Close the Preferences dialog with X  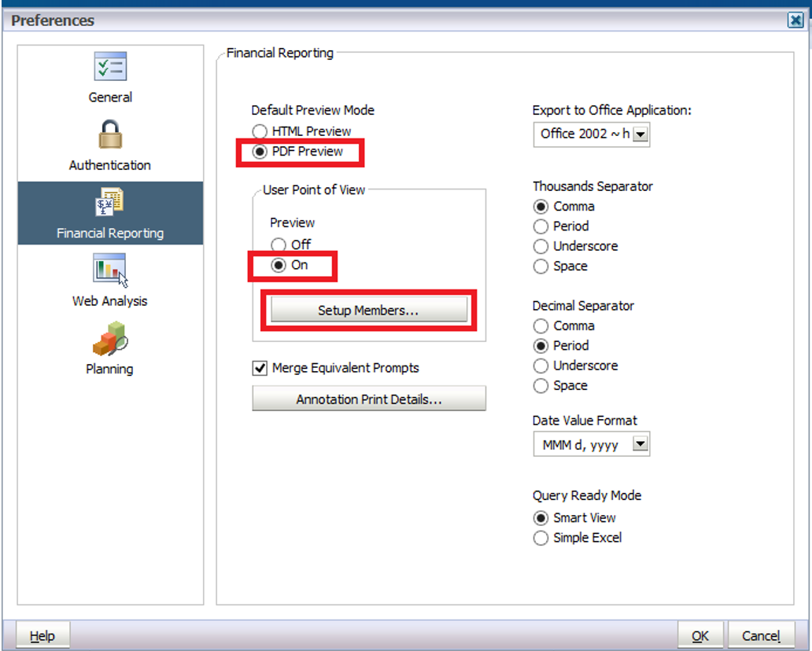pyautogui.click(x=795, y=20)
